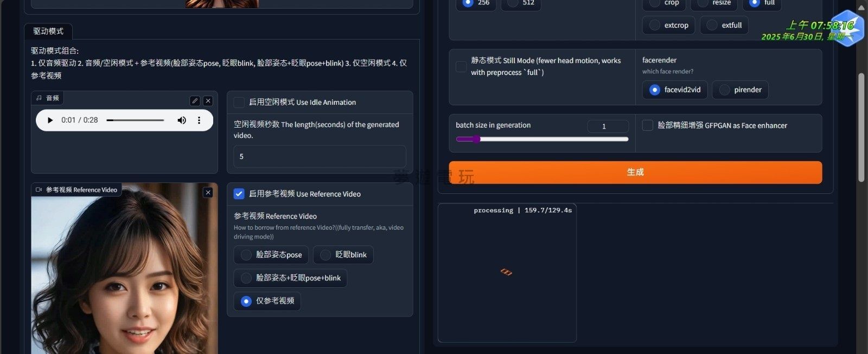Viewport: 868px width, 354px height.
Task: Open audio player more options menu
Action: click(x=199, y=120)
